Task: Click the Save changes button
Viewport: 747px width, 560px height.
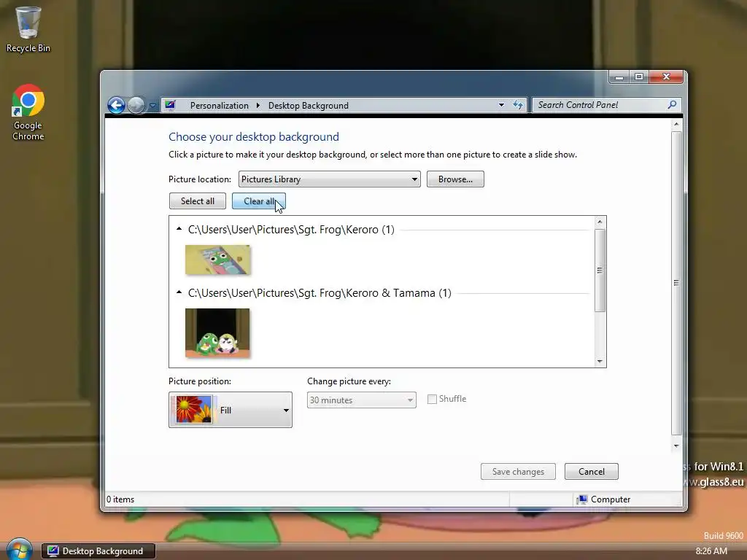Action: [x=518, y=472]
